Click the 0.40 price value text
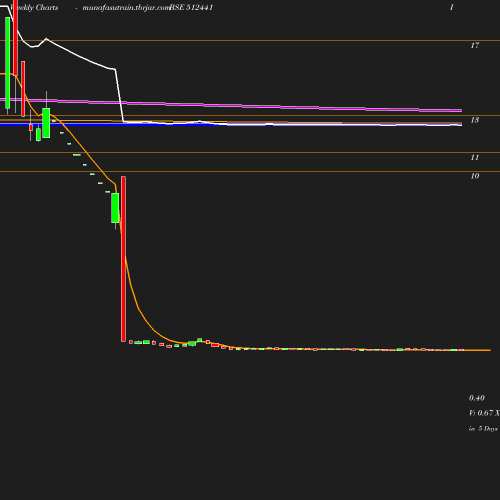500x500 pixels. 477,398
